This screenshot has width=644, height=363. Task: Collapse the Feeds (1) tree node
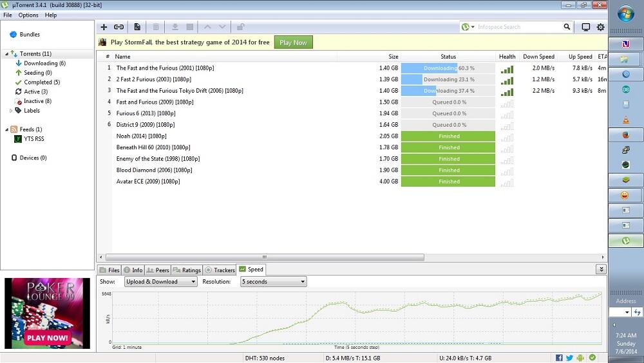(x=6, y=129)
